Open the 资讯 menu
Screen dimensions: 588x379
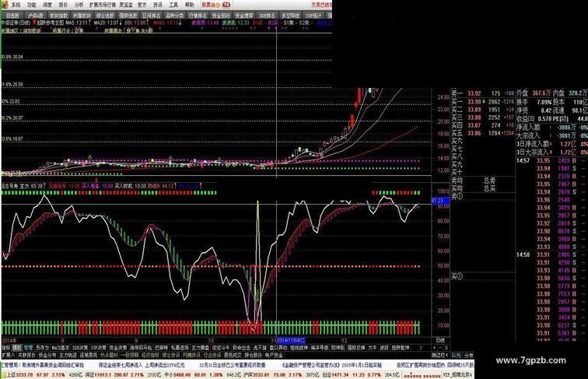pyautogui.click(x=158, y=5)
